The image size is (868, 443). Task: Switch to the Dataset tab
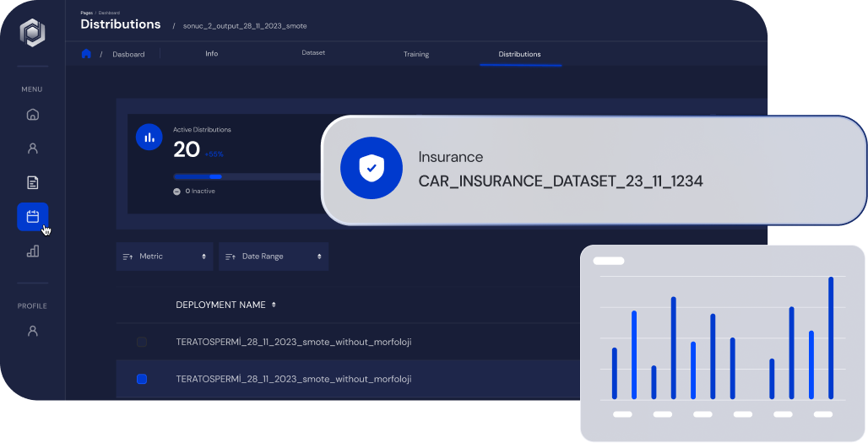tap(313, 53)
